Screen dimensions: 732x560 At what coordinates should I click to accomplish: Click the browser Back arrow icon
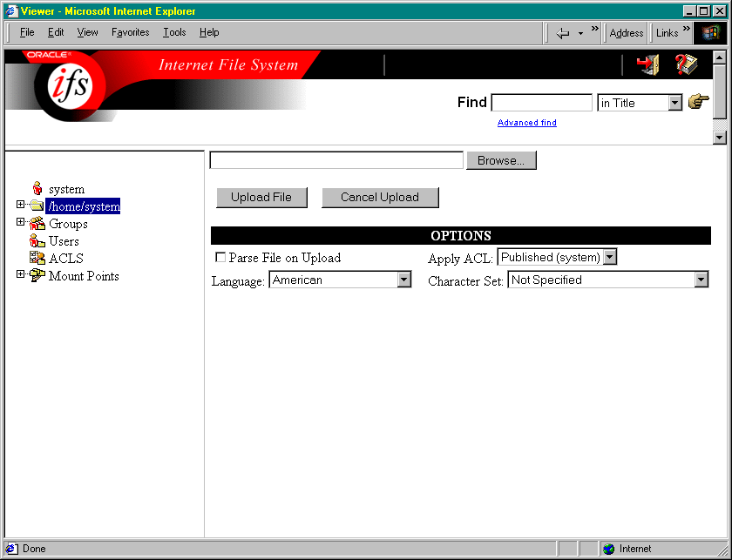(563, 33)
